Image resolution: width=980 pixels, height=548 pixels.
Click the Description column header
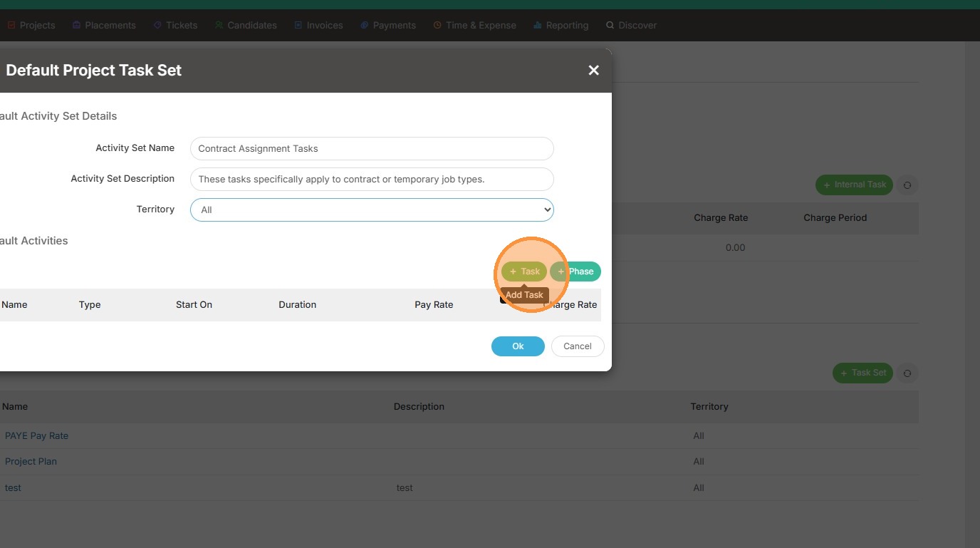pyautogui.click(x=419, y=406)
